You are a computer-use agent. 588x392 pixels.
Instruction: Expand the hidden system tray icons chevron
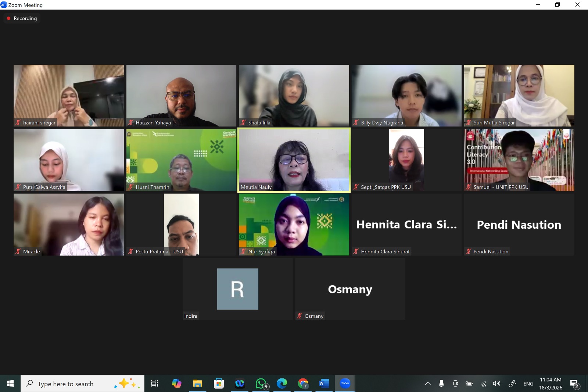(x=428, y=384)
